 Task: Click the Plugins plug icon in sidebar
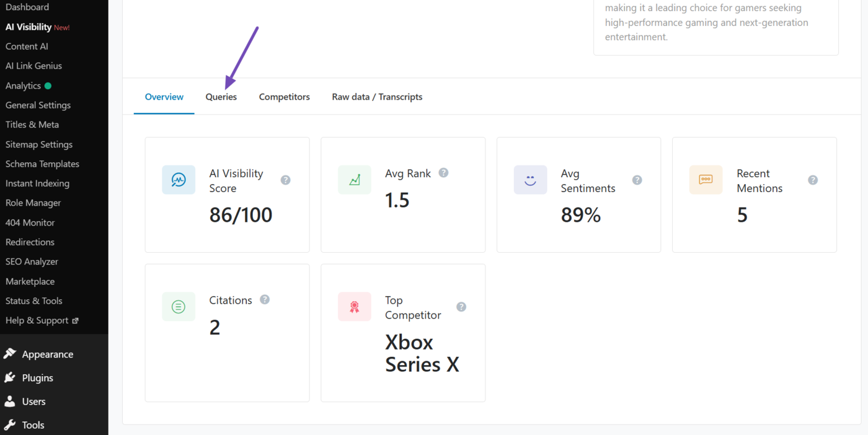point(9,377)
